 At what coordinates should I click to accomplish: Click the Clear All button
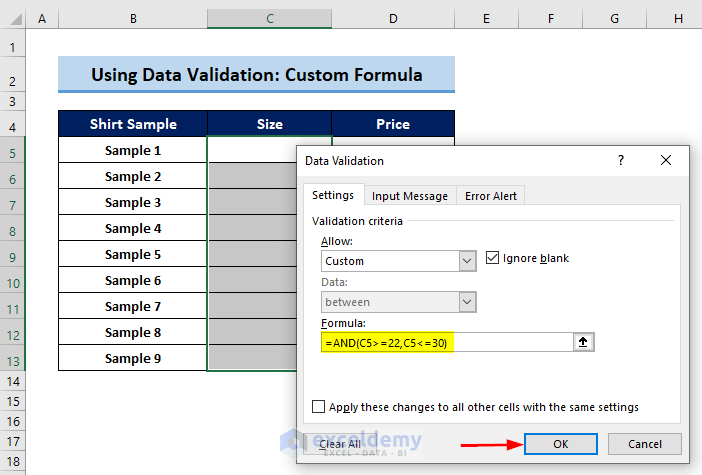coord(340,444)
